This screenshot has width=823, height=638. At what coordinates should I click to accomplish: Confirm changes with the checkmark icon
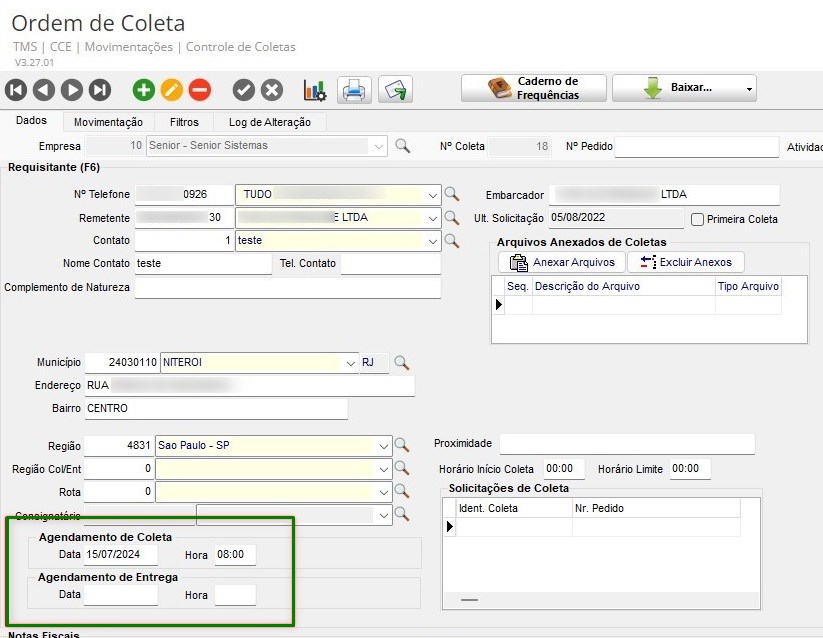tap(243, 90)
